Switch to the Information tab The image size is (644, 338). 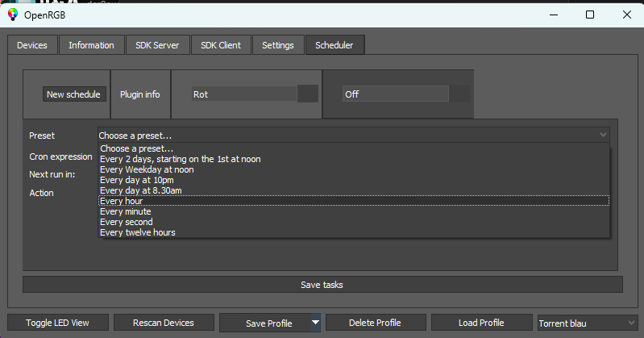pos(92,45)
